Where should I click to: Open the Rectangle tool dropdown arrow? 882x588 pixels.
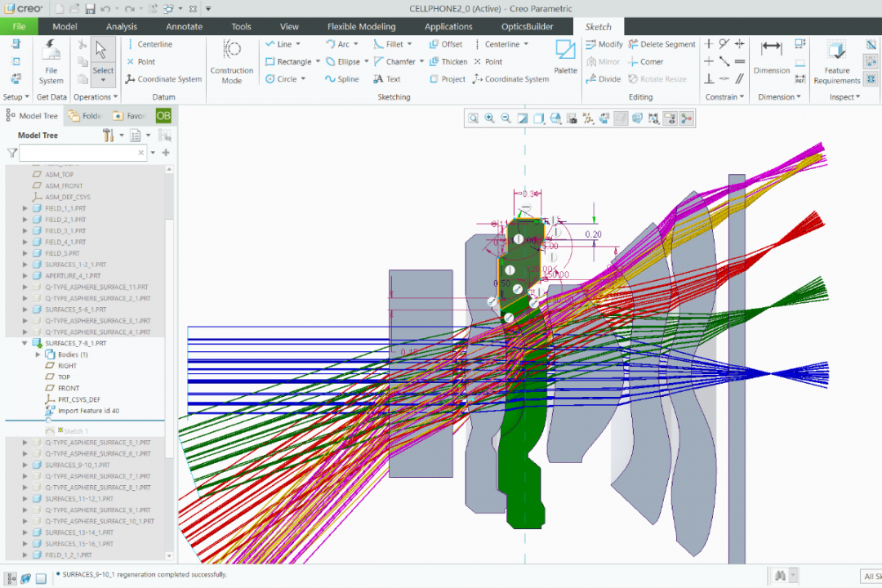point(318,62)
